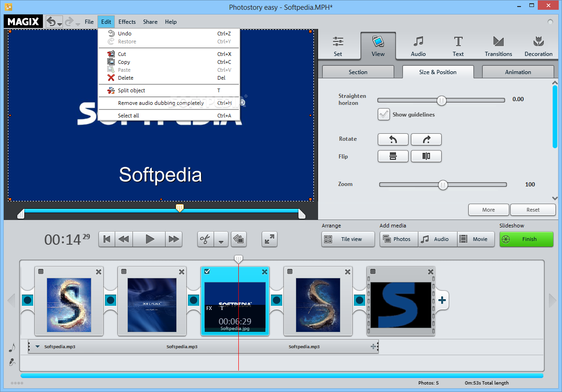Select Remove audio dubbing completely
562x392 pixels.
pos(169,103)
